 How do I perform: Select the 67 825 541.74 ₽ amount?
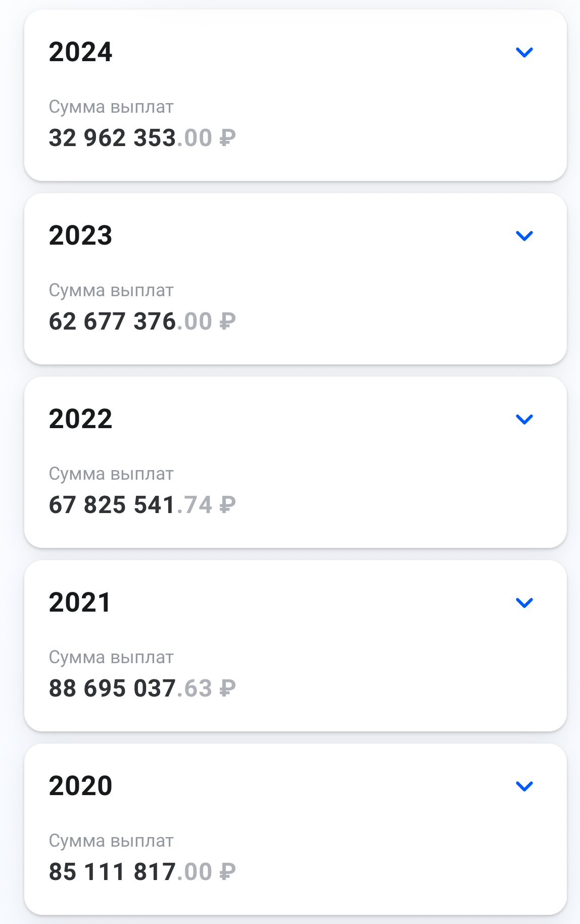pos(142,505)
